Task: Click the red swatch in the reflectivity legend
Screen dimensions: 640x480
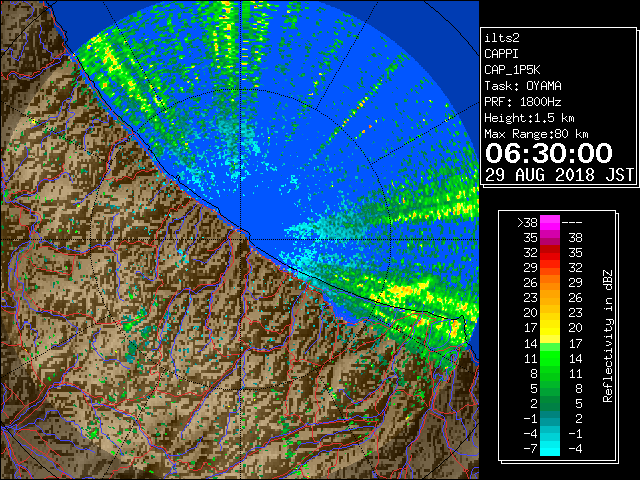Action: pos(550,253)
